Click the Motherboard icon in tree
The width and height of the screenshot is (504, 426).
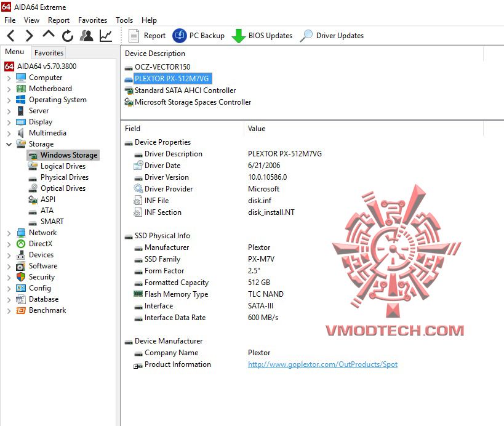(21, 89)
